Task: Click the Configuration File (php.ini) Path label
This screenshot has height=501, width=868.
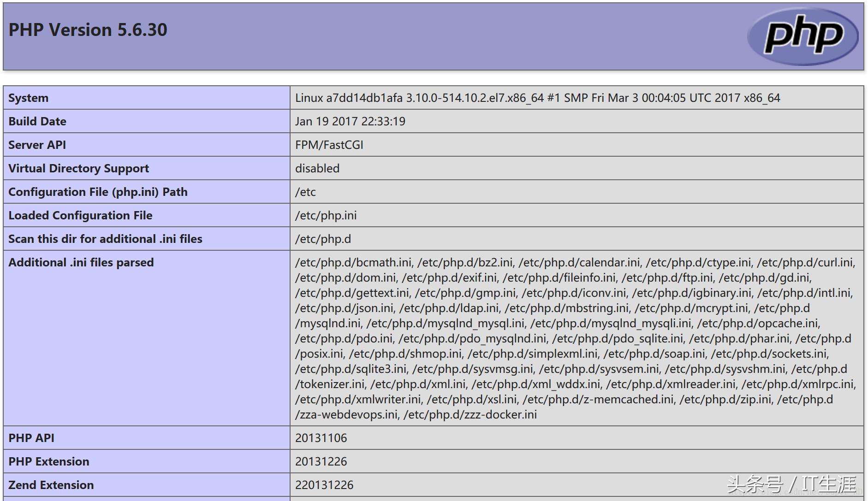Action: pyautogui.click(x=98, y=192)
